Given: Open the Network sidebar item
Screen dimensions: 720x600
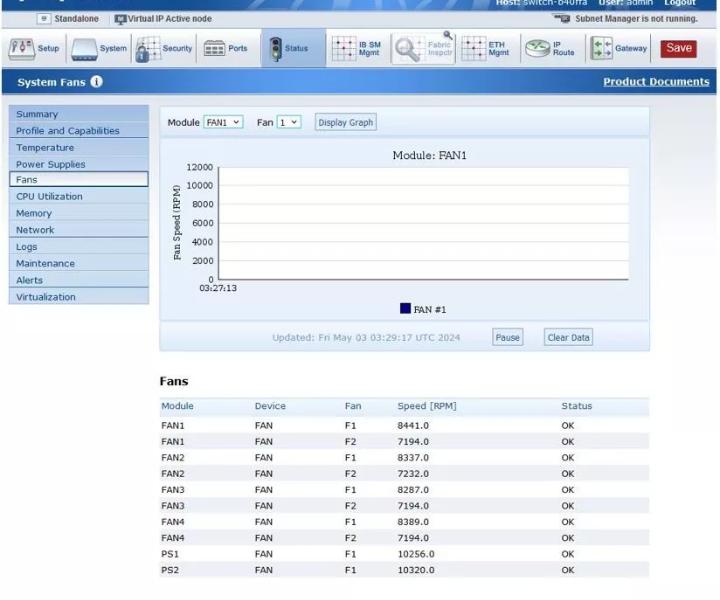Looking at the screenshot, I should pos(79,230).
